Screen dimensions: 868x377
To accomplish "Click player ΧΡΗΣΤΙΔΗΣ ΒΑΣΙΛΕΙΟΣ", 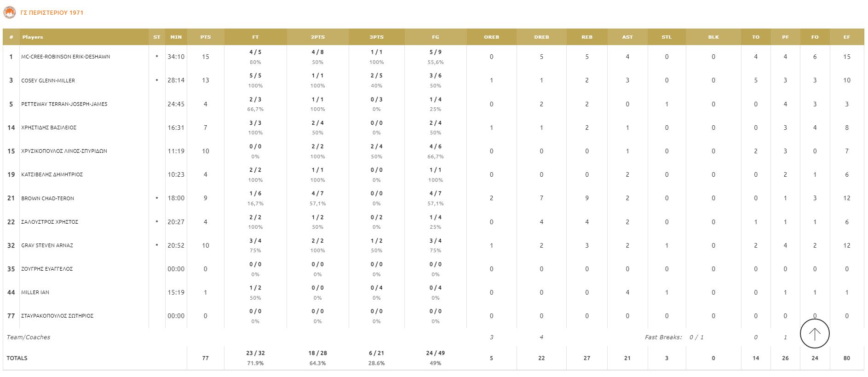I will point(49,128).
